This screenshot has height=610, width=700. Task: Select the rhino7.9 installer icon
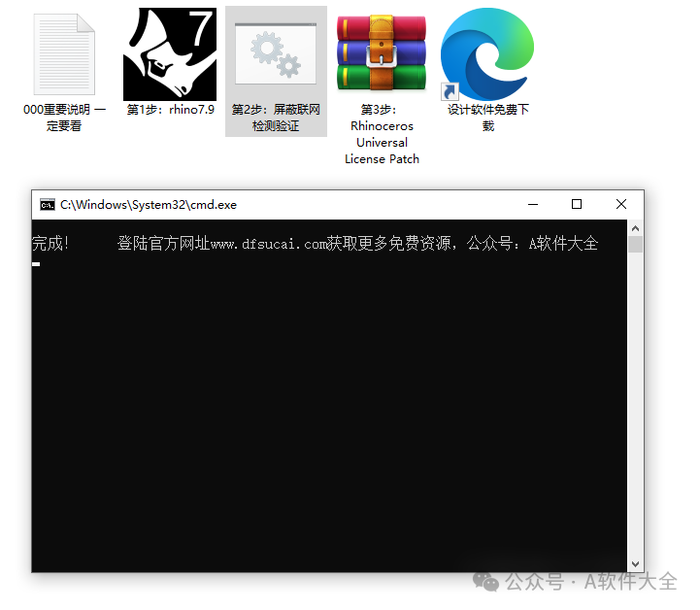coord(170,54)
